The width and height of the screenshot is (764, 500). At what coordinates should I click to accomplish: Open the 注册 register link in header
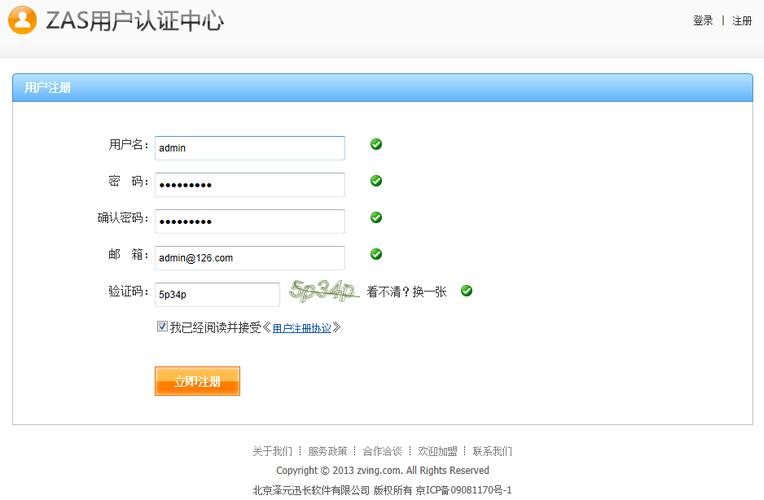(x=741, y=21)
